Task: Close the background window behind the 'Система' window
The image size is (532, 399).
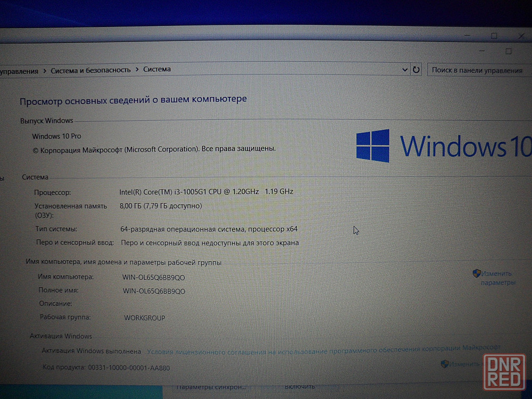Action: pyautogui.click(x=521, y=36)
